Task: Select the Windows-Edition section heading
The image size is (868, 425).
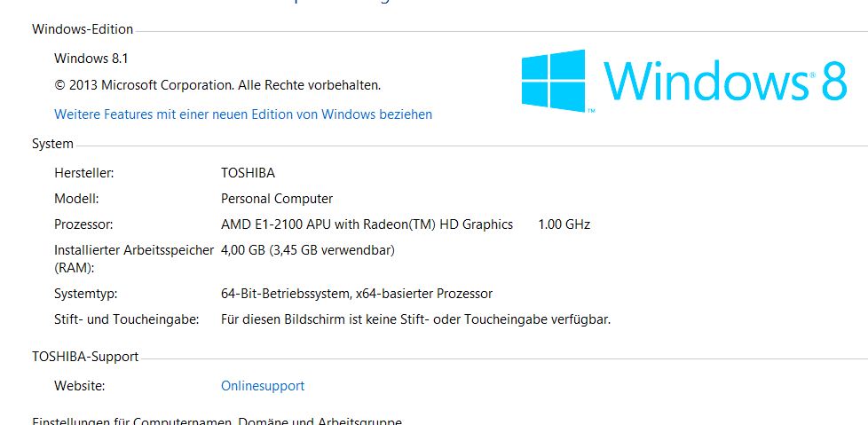Action: coord(83,29)
